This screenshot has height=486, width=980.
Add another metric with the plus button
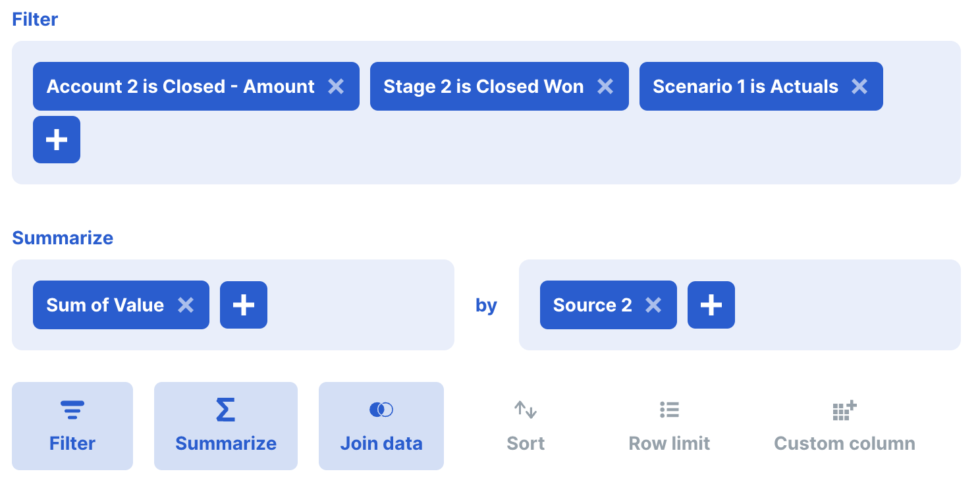[244, 305]
